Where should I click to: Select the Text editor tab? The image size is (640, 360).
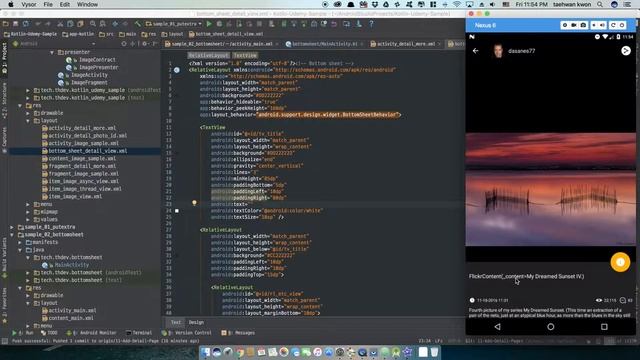tap(176, 322)
